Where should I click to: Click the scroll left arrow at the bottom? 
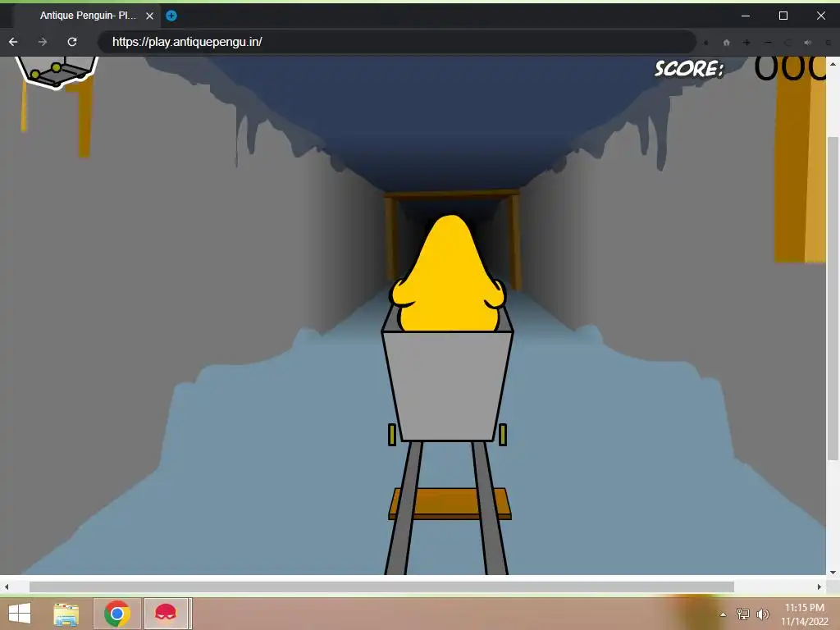point(7,587)
